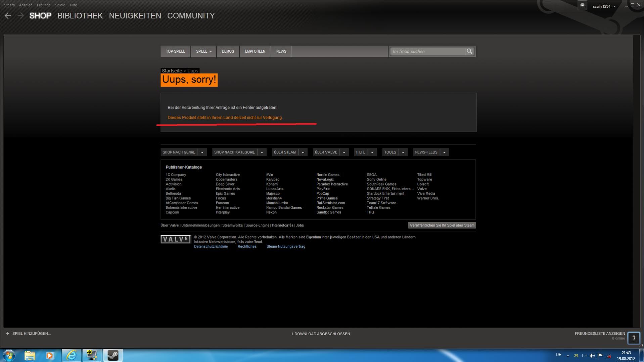Expand the SPIELE dropdown in the shop nav
The image size is (644, 362).
(204, 51)
